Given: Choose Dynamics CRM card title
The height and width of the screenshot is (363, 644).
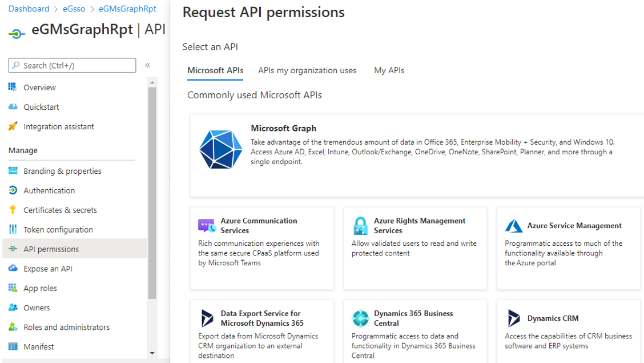Looking at the screenshot, I should [553, 318].
